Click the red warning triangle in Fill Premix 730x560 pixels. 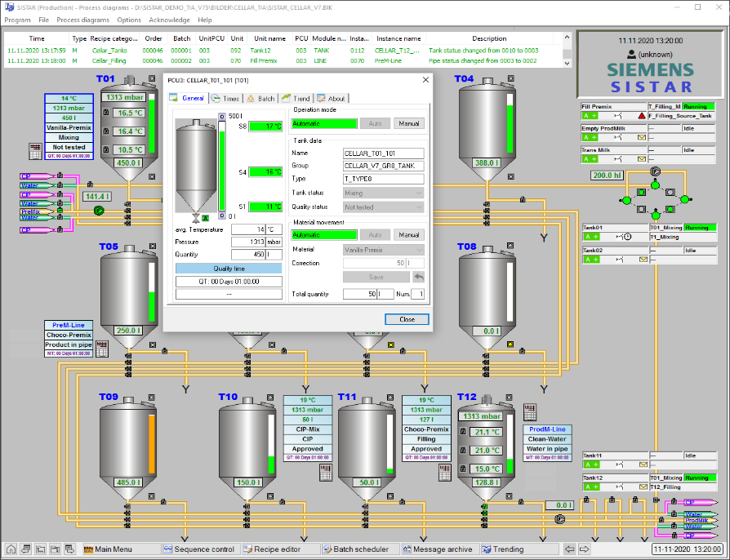pyautogui.click(x=642, y=115)
